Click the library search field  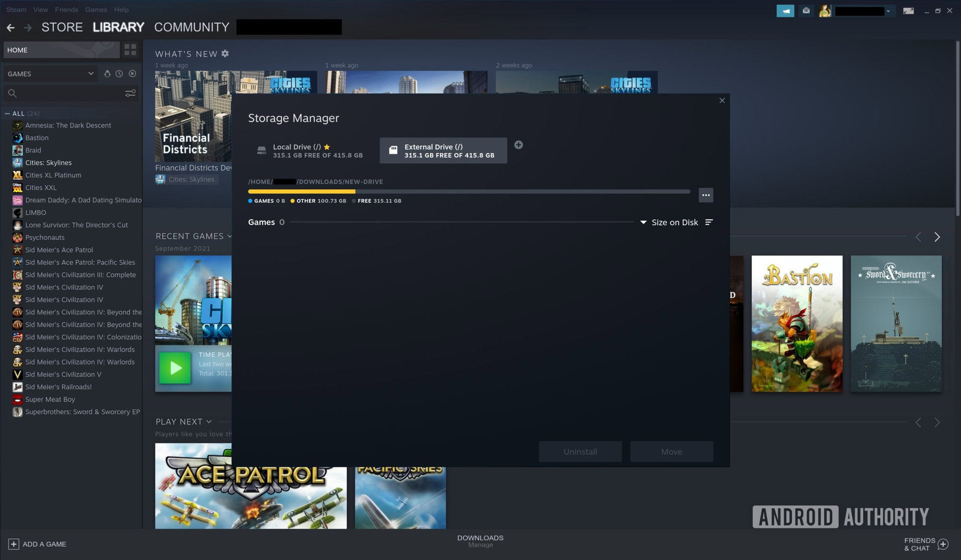click(65, 93)
